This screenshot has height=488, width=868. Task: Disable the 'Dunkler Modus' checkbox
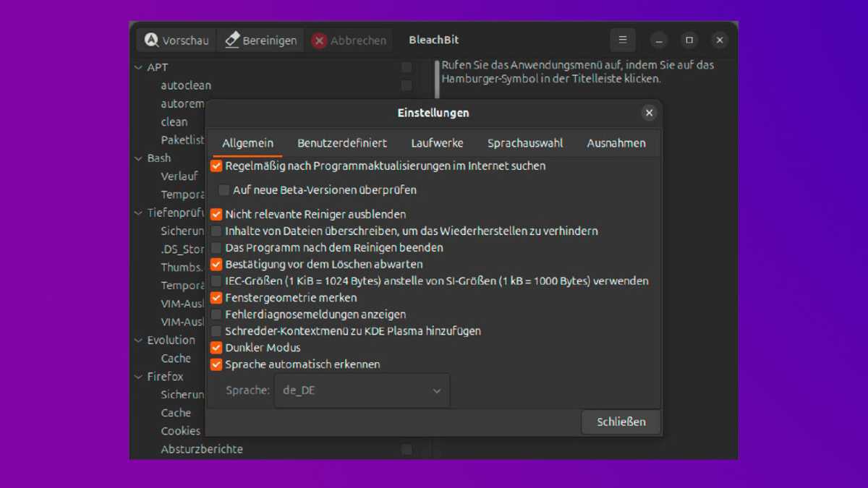[216, 348]
